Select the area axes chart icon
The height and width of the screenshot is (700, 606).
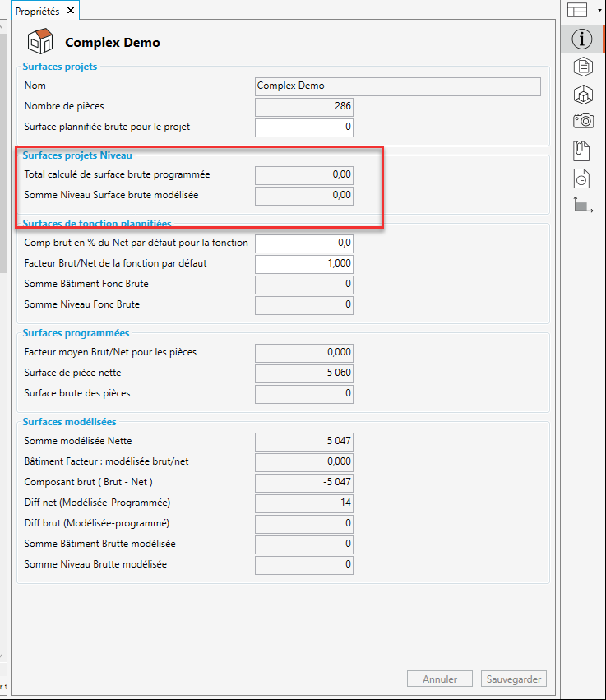click(x=582, y=206)
